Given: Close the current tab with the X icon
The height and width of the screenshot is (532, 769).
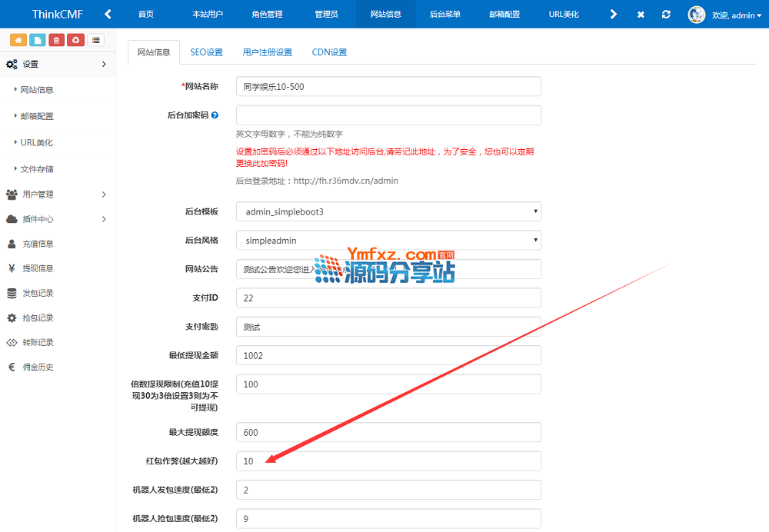Looking at the screenshot, I should [x=641, y=15].
